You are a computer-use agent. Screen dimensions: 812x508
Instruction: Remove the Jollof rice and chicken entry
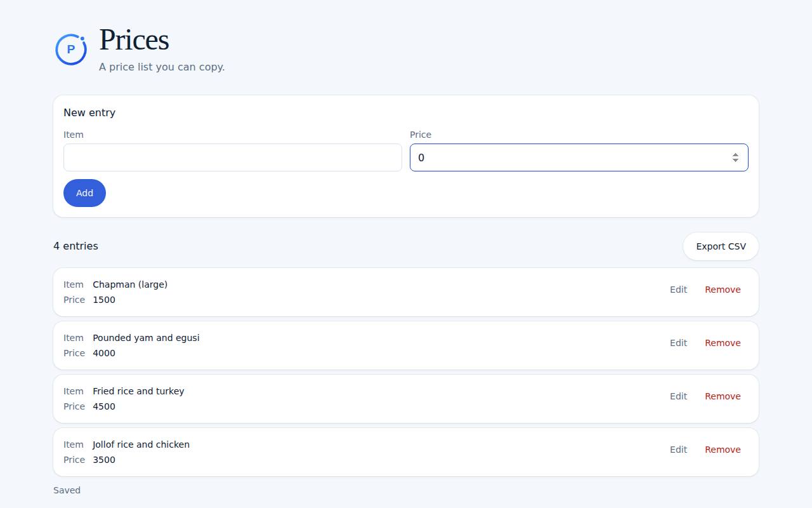click(723, 450)
